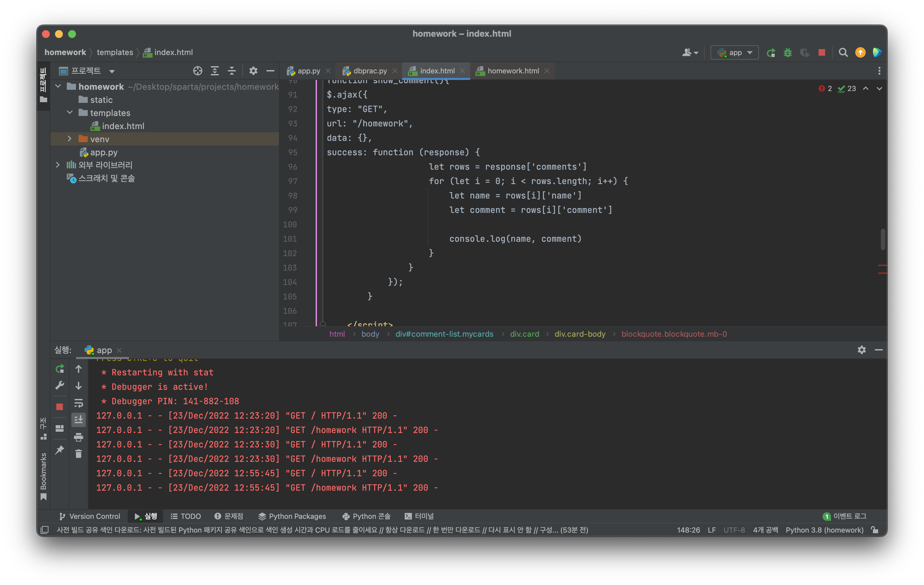Expand all in project tree
The width and height of the screenshot is (924, 585).
click(x=214, y=71)
